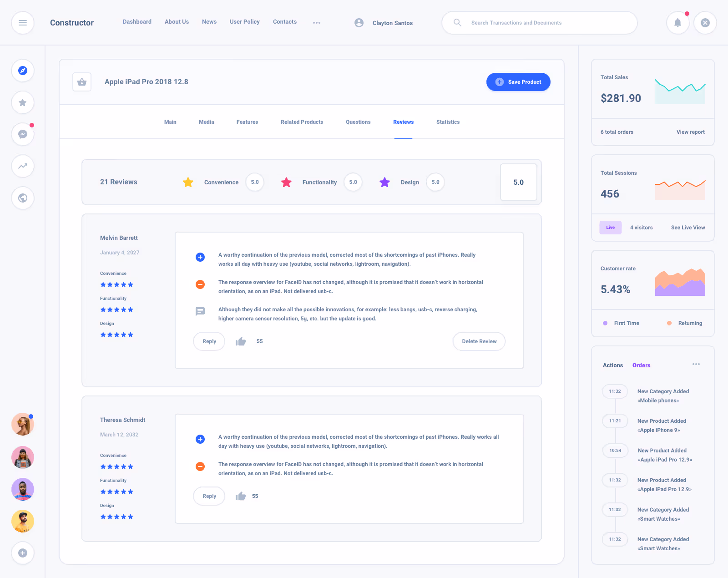Screen dimensions: 728x578
Task: Switch to Orders tab in activity panel
Action: coord(641,365)
